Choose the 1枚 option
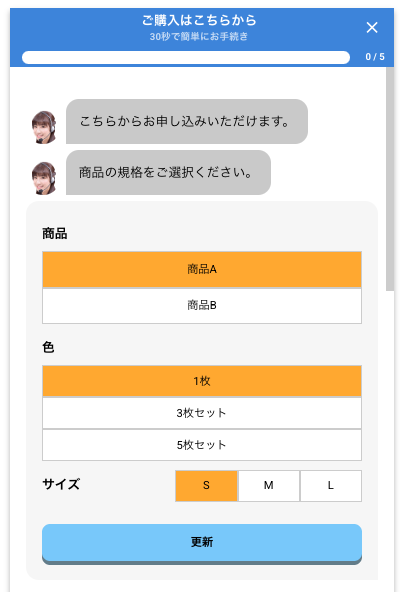This screenshot has width=400, height=592. (202, 381)
